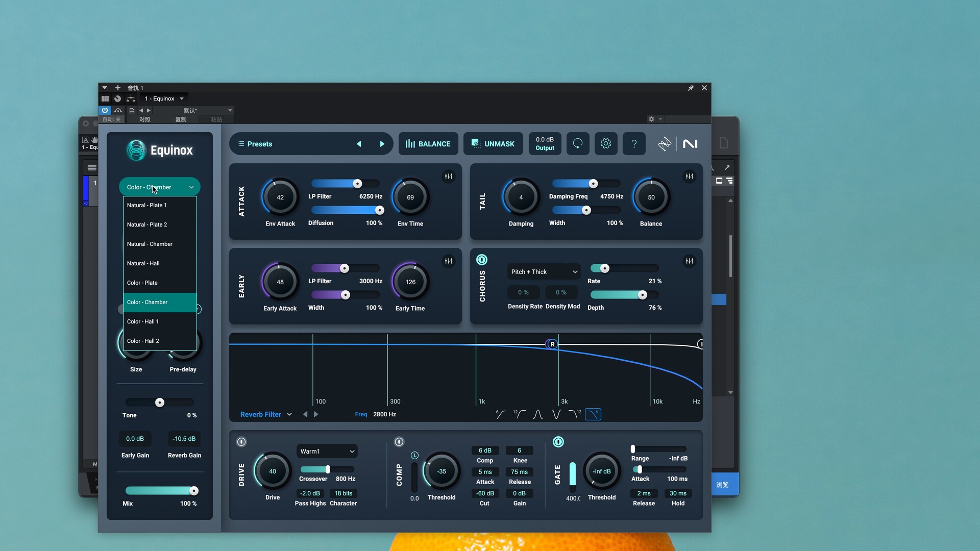Click the host preset file icon

[132, 110]
